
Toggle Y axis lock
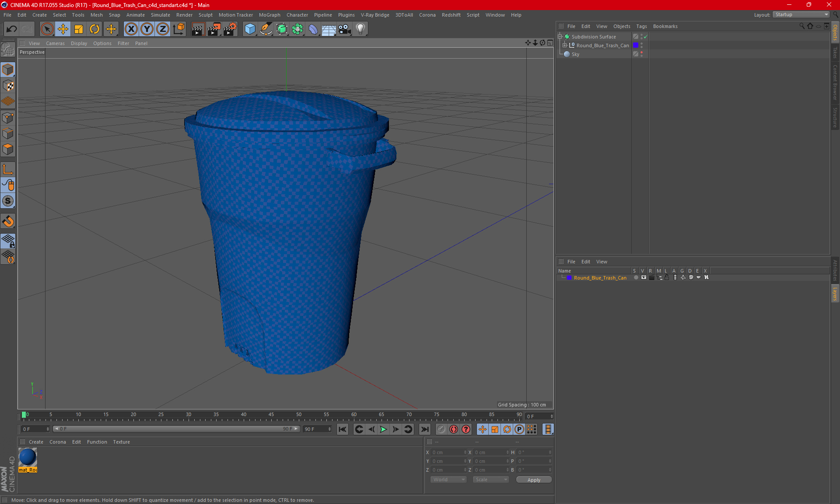point(147,29)
